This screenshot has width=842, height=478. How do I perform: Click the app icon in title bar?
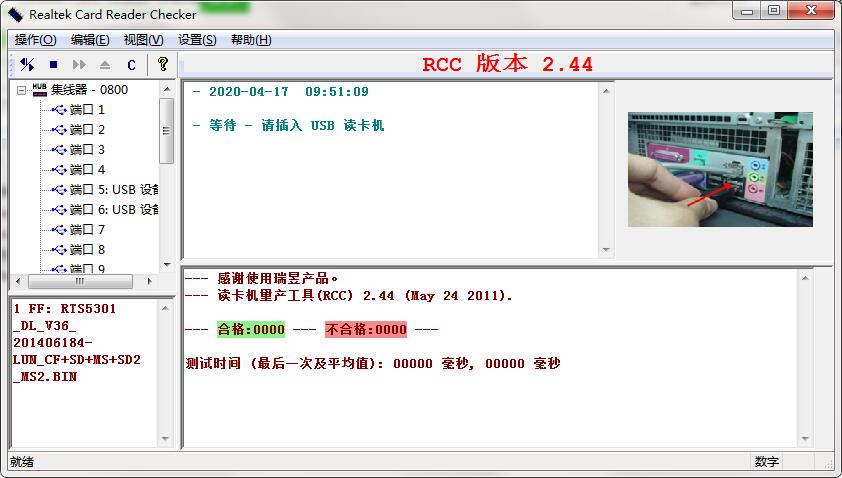click(x=15, y=15)
